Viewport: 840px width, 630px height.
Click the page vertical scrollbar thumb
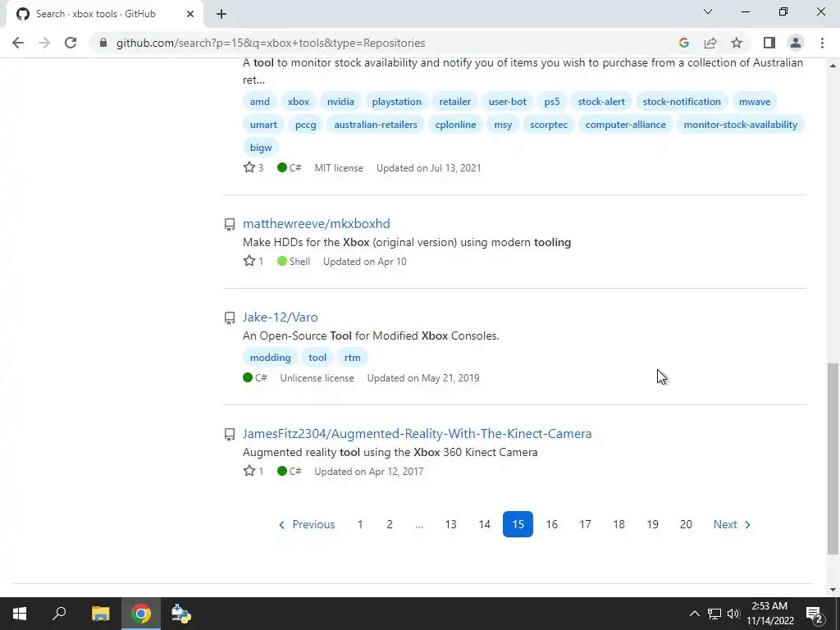point(833,459)
